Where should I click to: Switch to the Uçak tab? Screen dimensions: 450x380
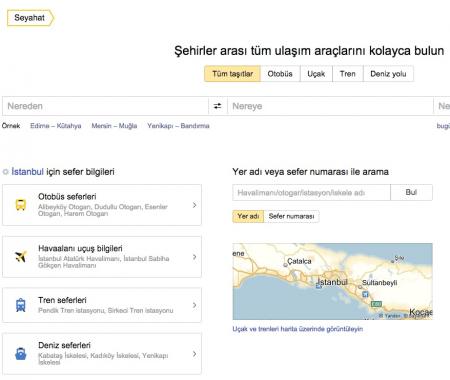point(316,74)
